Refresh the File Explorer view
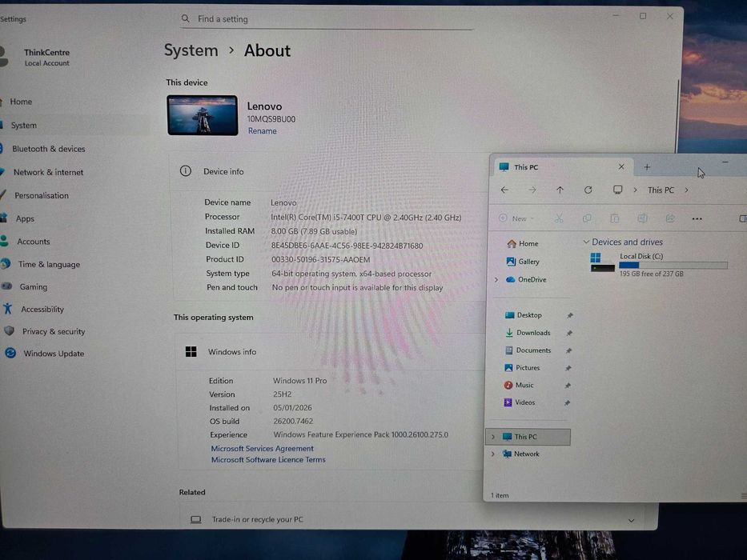The image size is (747, 560). point(588,190)
